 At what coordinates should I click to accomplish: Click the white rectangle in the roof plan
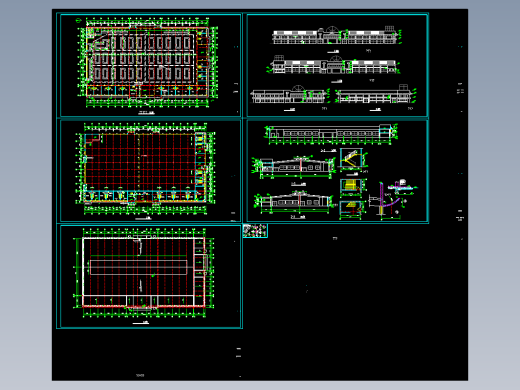(x=138, y=267)
